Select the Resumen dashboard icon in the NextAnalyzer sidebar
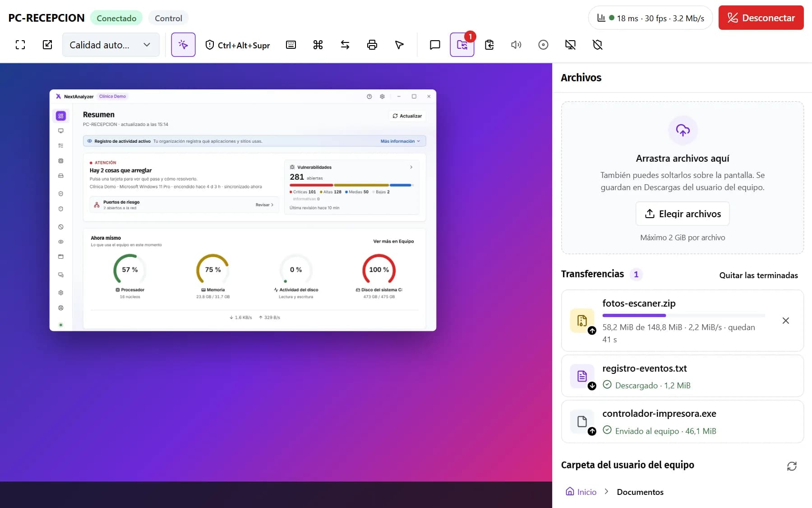 pos(61,116)
